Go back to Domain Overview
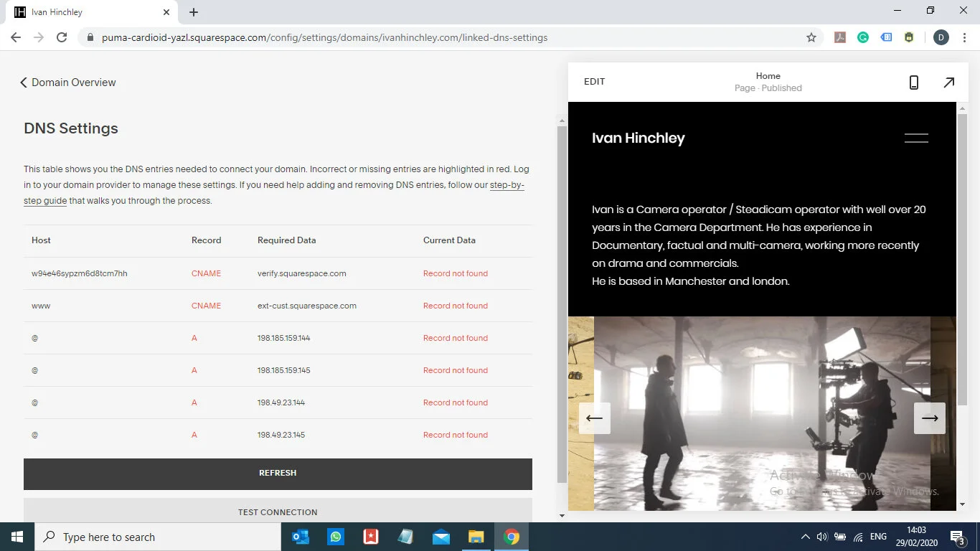Screen dimensions: 980x551 click(x=67, y=83)
